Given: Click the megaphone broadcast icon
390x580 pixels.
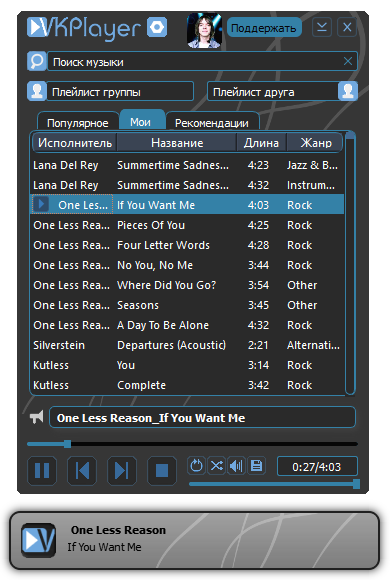Looking at the screenshot, I should click(x=37, y=417).
